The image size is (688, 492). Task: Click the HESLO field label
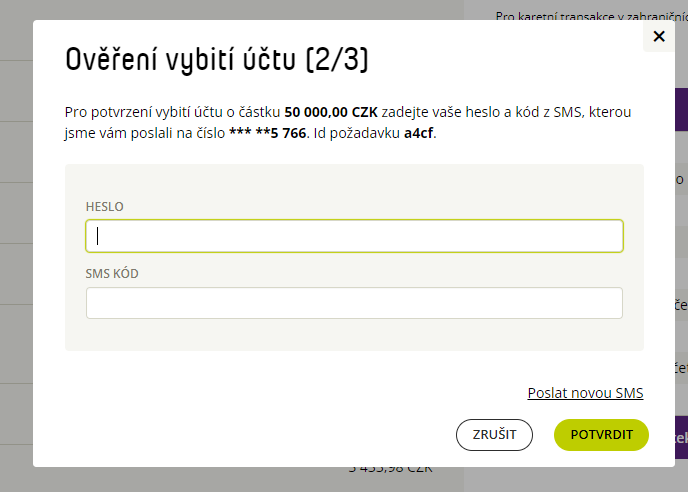coord(104,207)
